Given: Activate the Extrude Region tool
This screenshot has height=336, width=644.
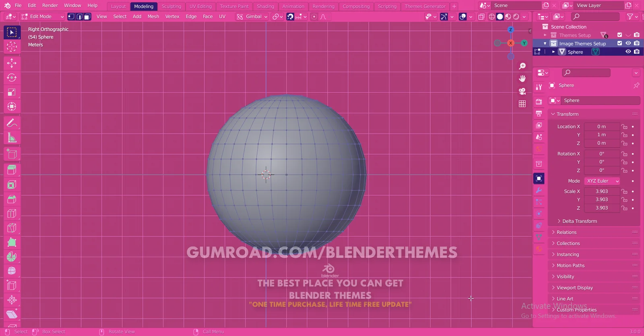Looking at the screenshot, I should tap(12, 170).
